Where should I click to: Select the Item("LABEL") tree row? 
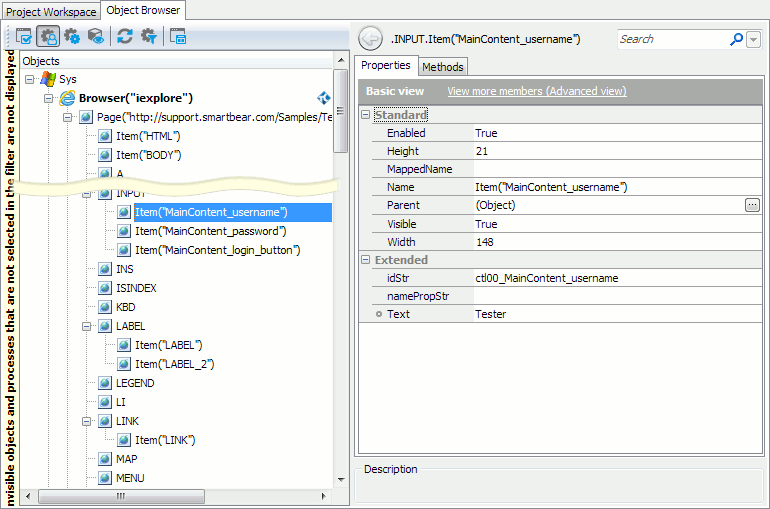168,345
